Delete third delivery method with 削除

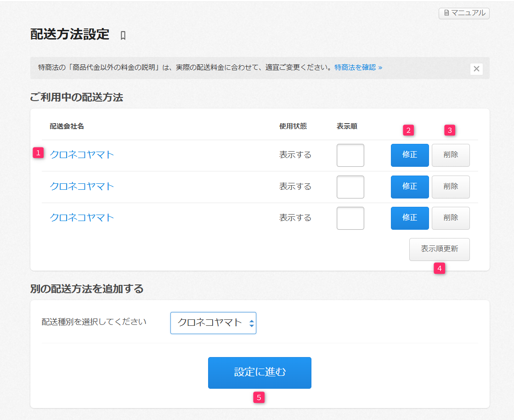click(450, 218)
